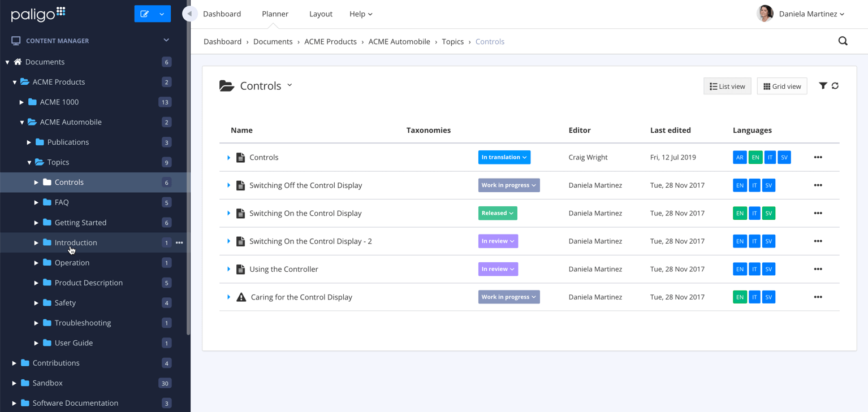The width and height of the screenshot is (868, 412).
Task: Navigate to ACME Automobile via the breadcrumb
Action: (x=399, y=41)
